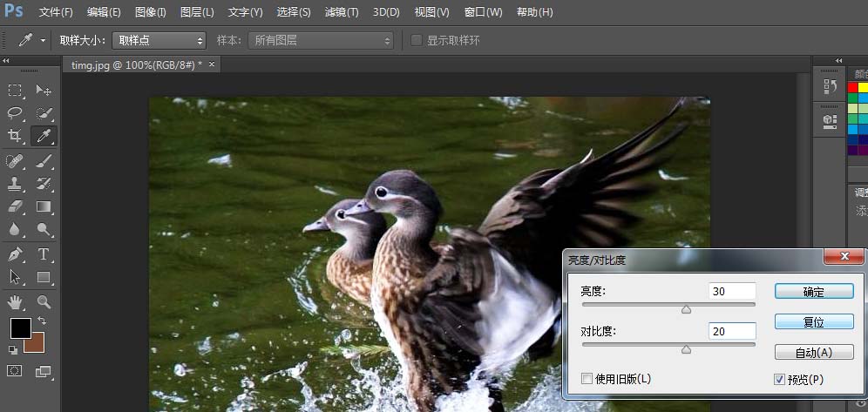Click the 自动(A) button
868x412 pixels.
coord(814,352)
